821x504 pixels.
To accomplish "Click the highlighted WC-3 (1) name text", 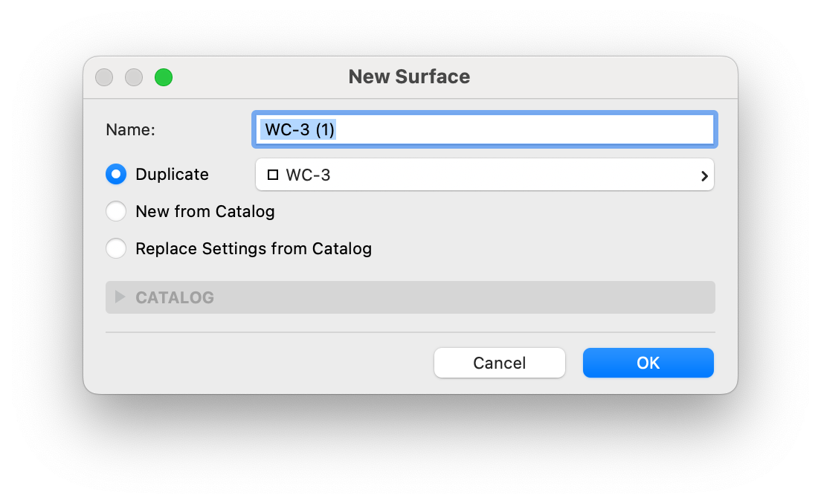I will [x=299, y=130].
